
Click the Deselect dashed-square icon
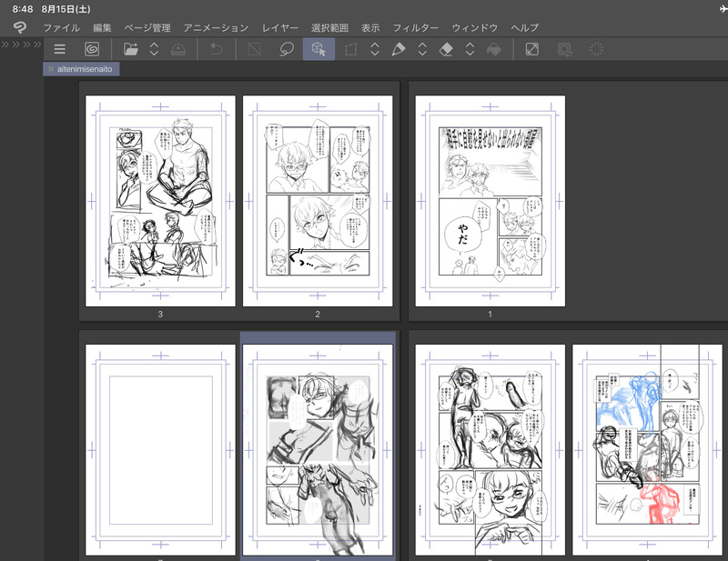tap(255, 49)
